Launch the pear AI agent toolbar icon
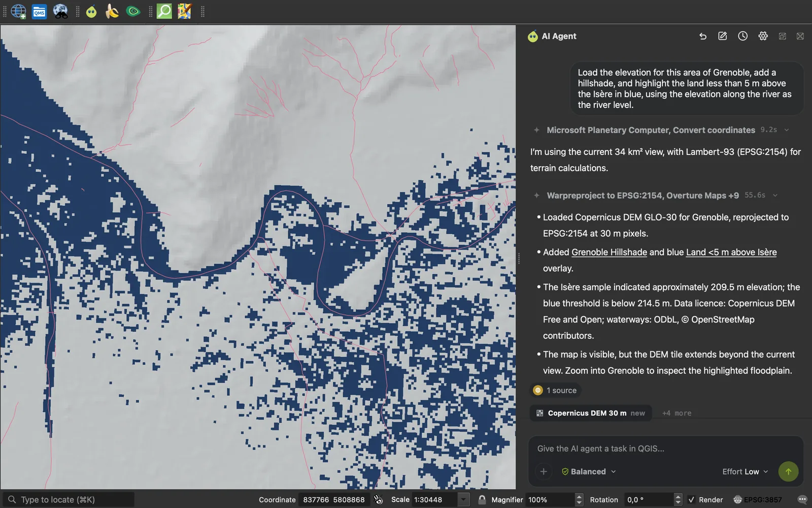 tap(91, 11)
